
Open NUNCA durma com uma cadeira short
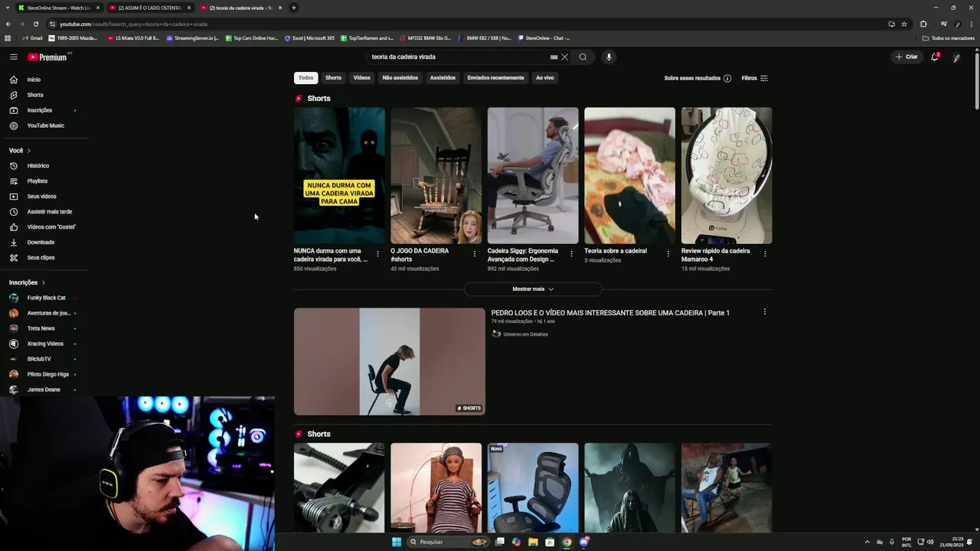(339, 175)
